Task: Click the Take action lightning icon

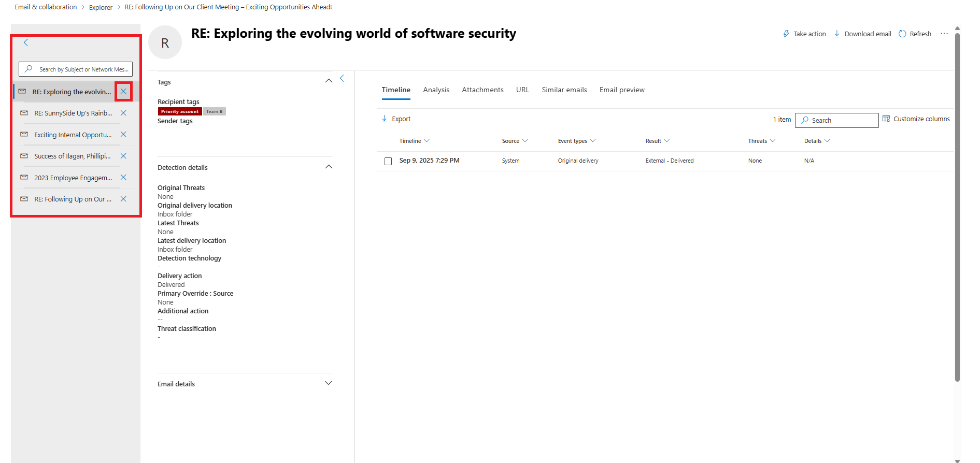Action: click(786, 34)
